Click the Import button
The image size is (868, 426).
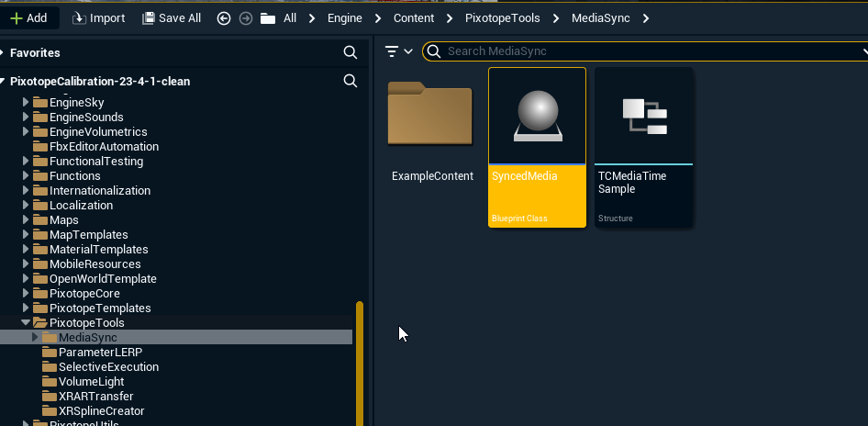pos(98,18)
